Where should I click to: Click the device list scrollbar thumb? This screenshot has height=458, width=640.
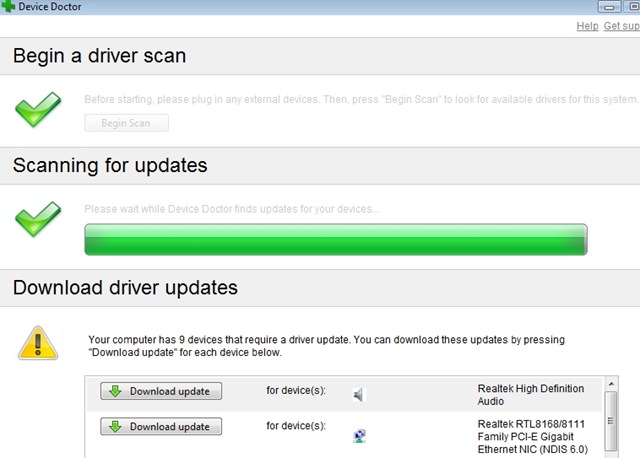click(611, 421)
